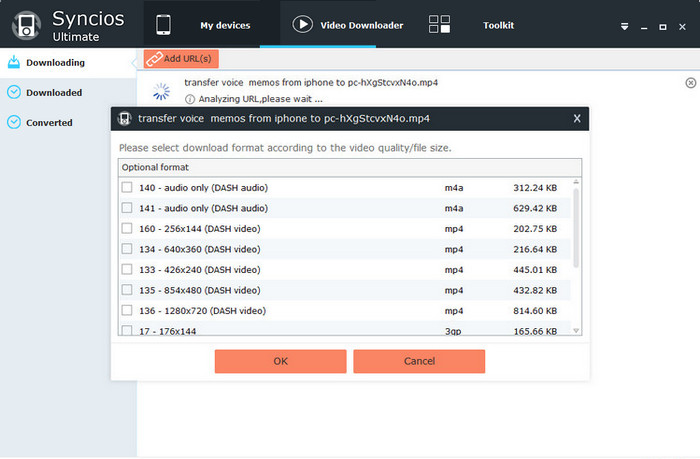Click the '136 - 1280x720 (DASH video)' row text
Image resolution: width=700 pixels, height=459 pixels.
click(202, 311)
